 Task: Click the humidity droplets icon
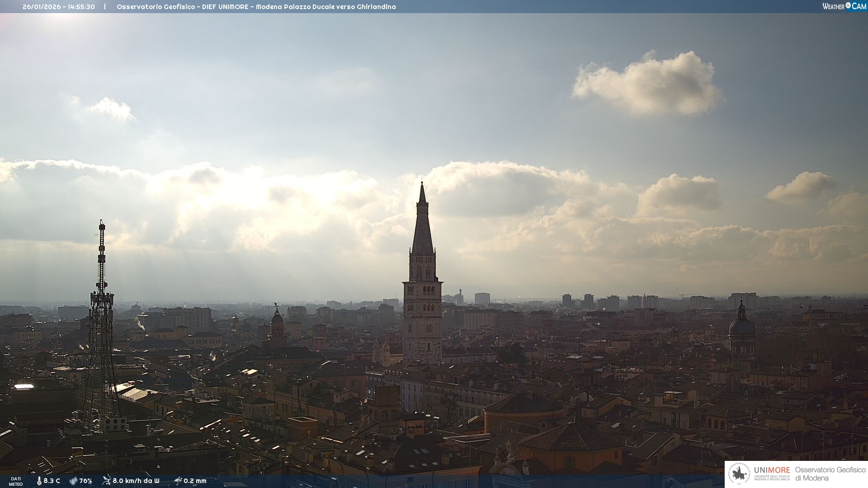click(x=73, y=481)
